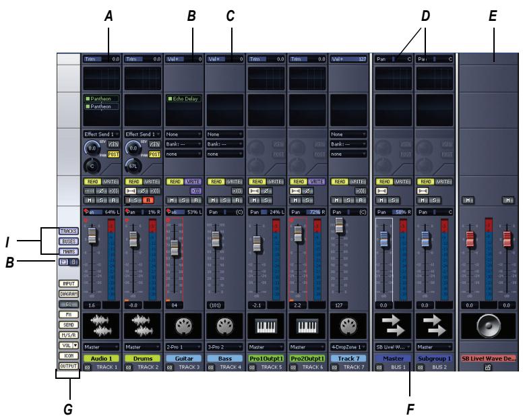
Task: Click the Audio 1 strip link icon
Action: [x=88, y=367]
